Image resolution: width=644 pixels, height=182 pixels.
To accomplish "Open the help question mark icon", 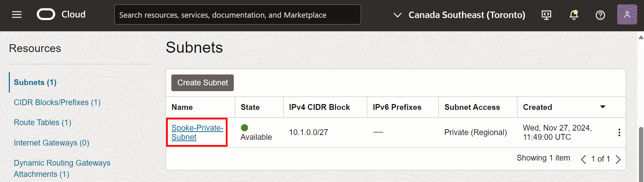I will (600, 15).
